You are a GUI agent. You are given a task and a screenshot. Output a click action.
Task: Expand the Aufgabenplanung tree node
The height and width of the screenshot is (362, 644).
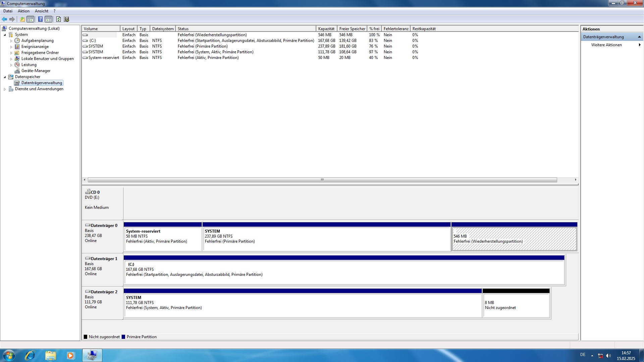pyautogui.click(x=11, y=41)
